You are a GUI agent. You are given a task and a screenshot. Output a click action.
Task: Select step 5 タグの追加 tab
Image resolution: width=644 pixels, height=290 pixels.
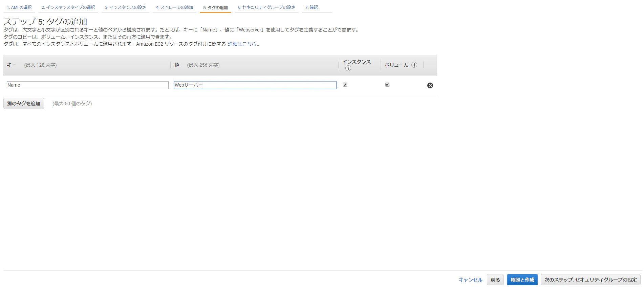(x=216, y=7)
